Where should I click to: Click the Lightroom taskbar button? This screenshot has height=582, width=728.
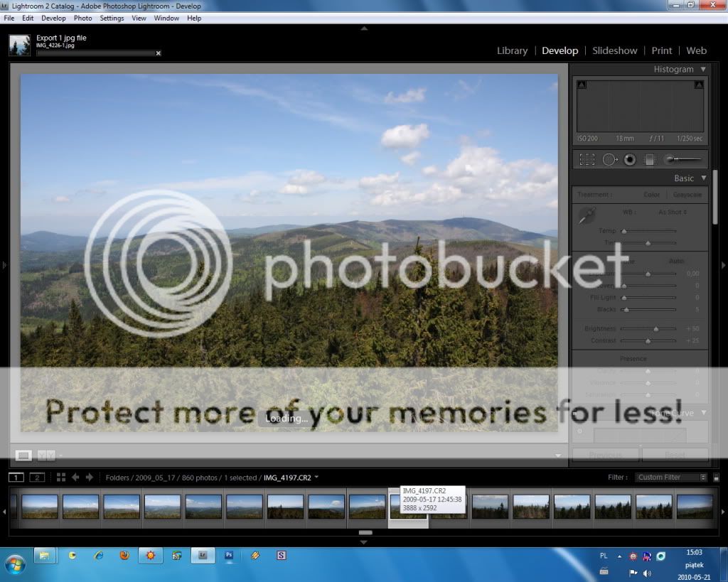[x=203, y=555]
